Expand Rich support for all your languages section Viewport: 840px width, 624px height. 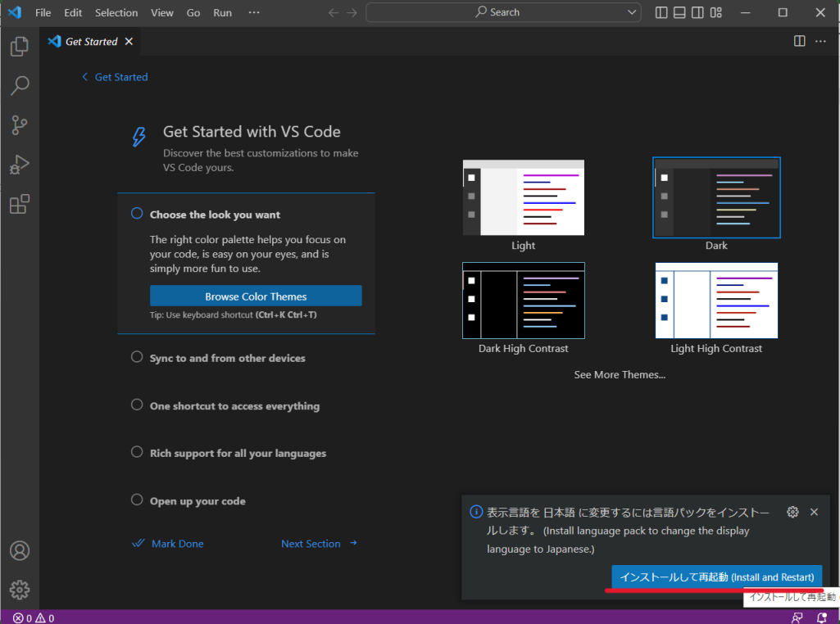coord(238,454)
